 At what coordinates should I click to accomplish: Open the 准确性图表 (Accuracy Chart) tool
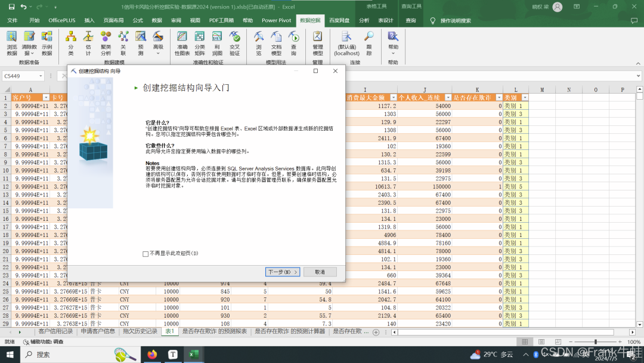coord(182,43)
